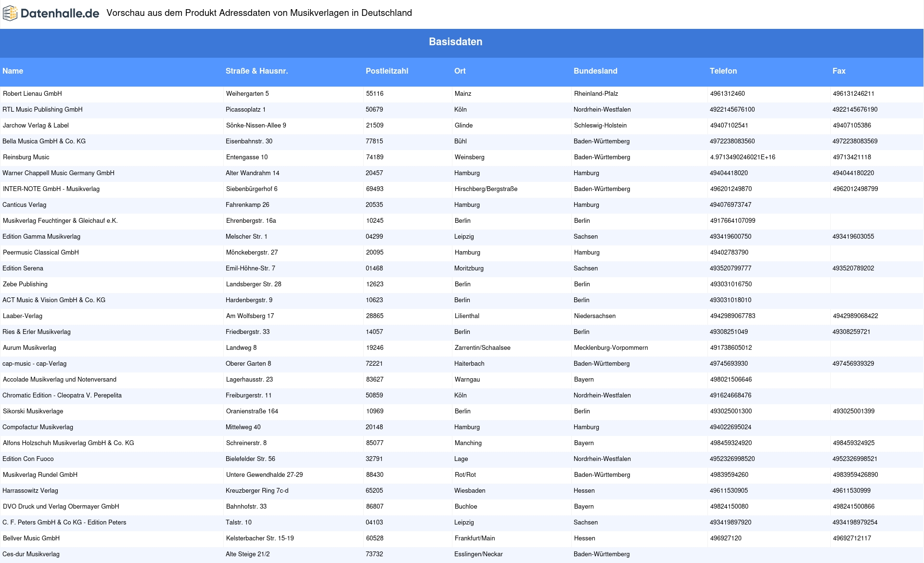The height and width of the screenshot is (563, 924).
Task: Click the Reinsburg Music row name
Action: 26,157
